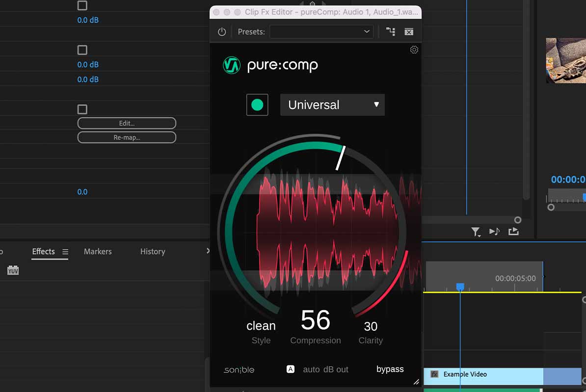This screenshot has height=392, width=586.
Task: Click the Clip Fx Editor title bar
Action: coord(316,12)
